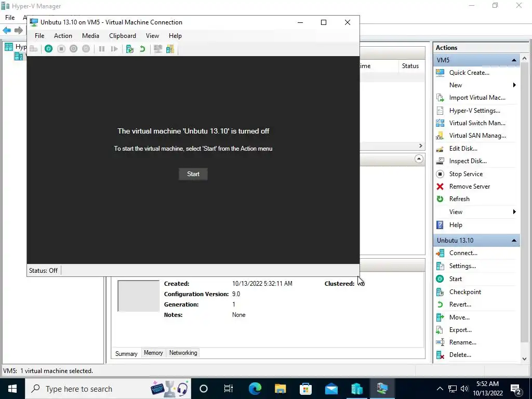Screen dimensions: 532x399
Task: Open View menu in VM Connection window
Action: pos(152,36)
